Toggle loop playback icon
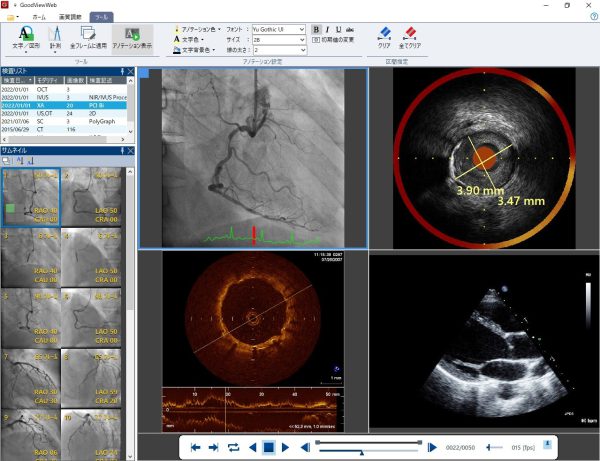This screenshot has width=600, height=461. pyautogui.click(x=234, y=447)
